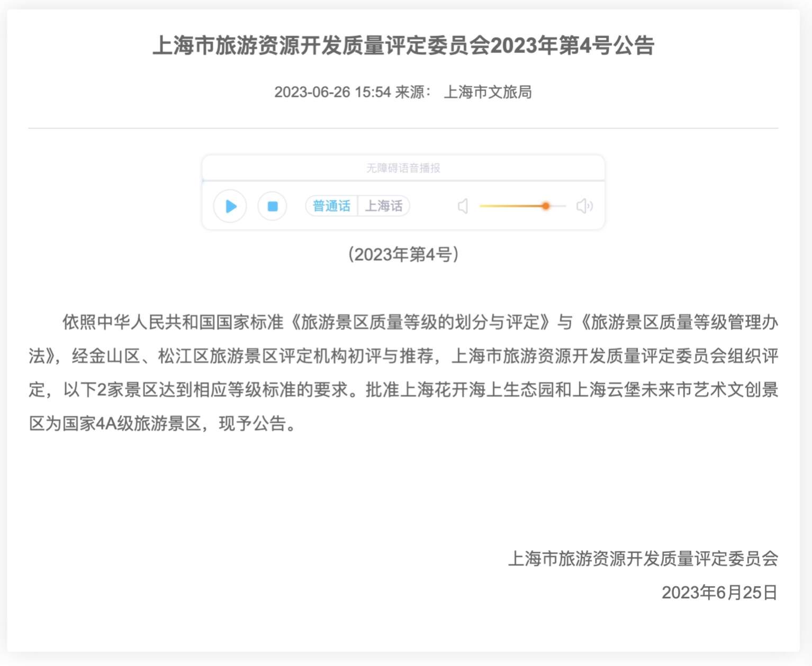The image size is (812, 666).
Task: Click the loud speaker volume icon
Action: tap(584, 206)
